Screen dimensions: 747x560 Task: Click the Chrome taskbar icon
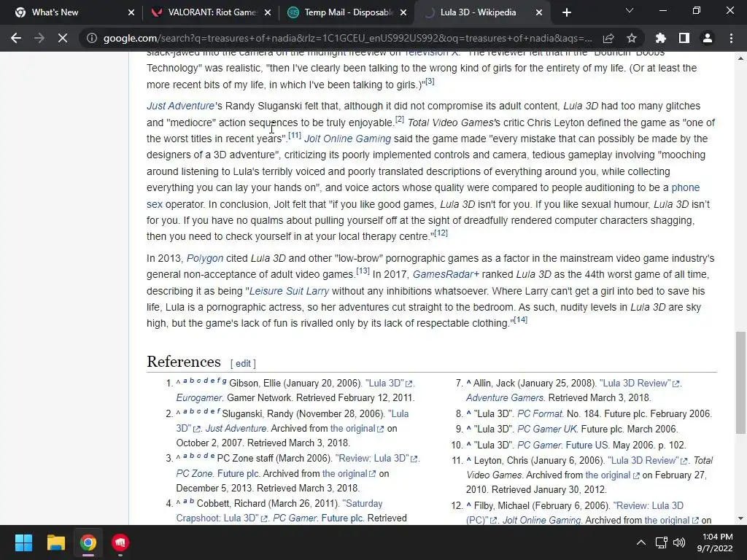(x=88, y=542)
